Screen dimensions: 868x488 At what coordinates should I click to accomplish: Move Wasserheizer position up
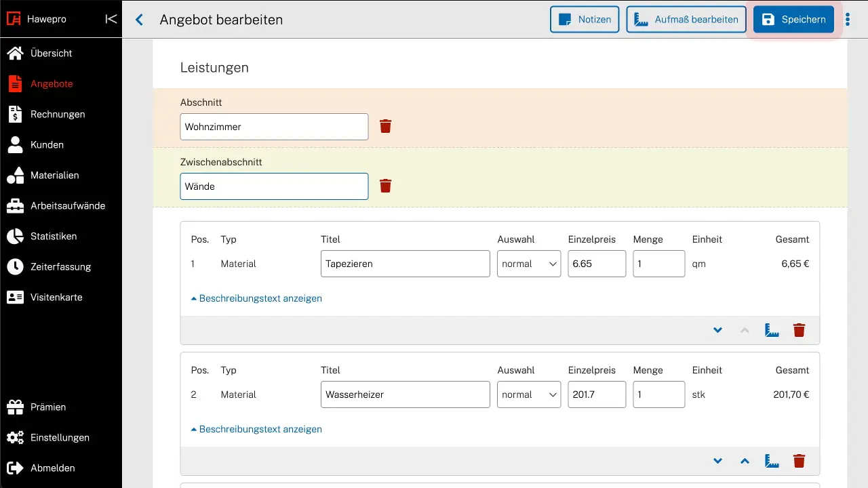coord(745,461)
